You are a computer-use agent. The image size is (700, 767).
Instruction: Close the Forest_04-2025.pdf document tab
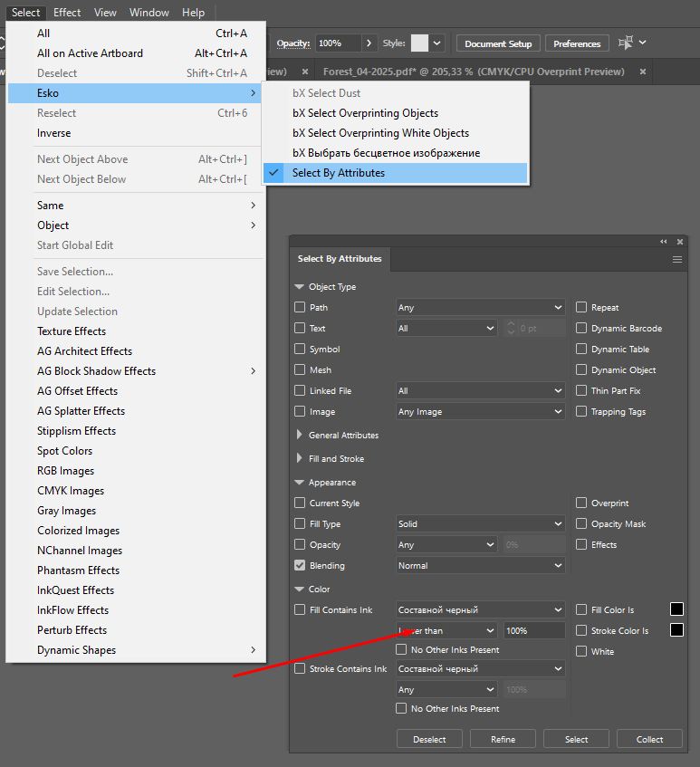[643, 72]
